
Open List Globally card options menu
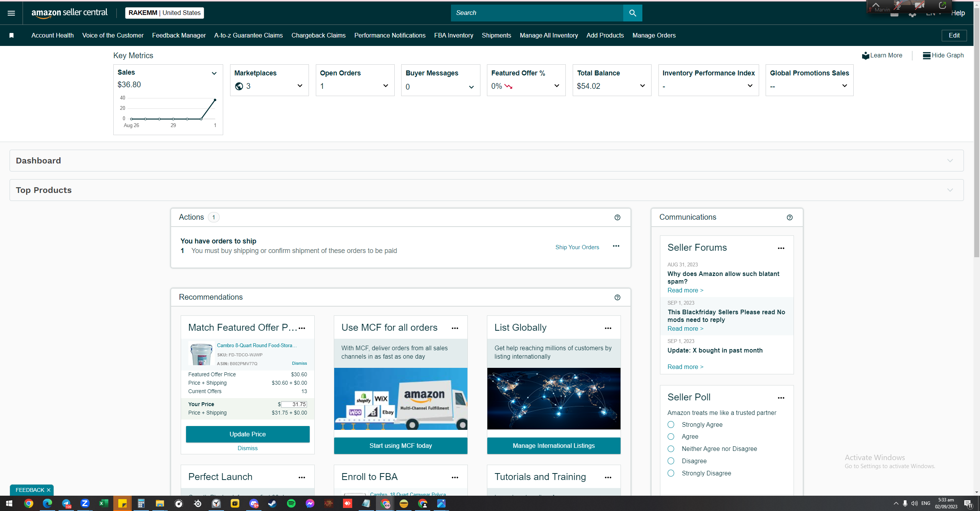point(608,328)
